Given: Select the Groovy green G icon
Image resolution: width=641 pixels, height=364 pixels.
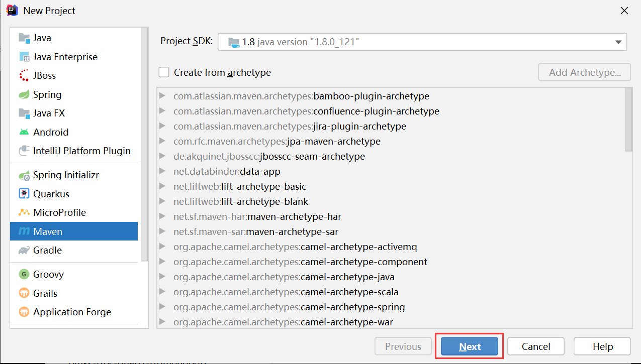Looking at the screenshot, I should [x=24, y=274].
